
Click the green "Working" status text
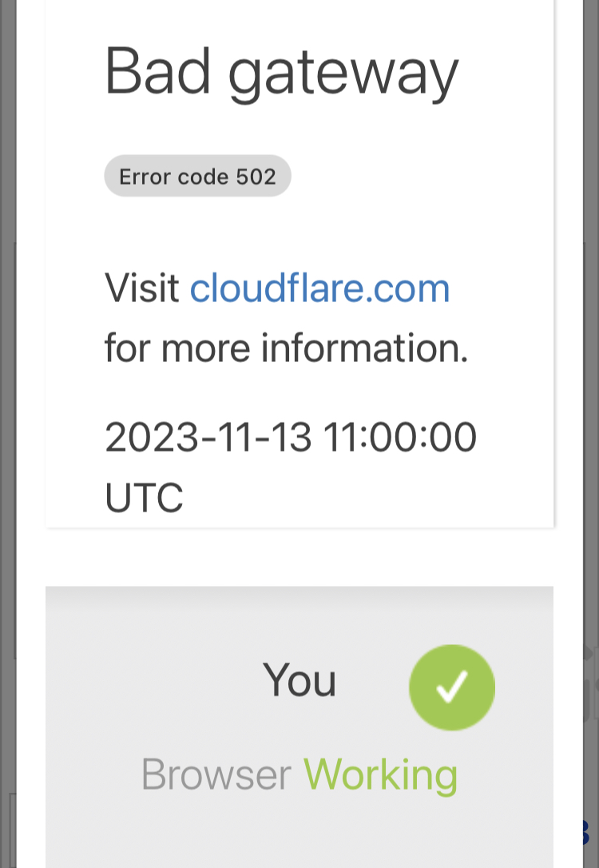[x=380, y=774]
